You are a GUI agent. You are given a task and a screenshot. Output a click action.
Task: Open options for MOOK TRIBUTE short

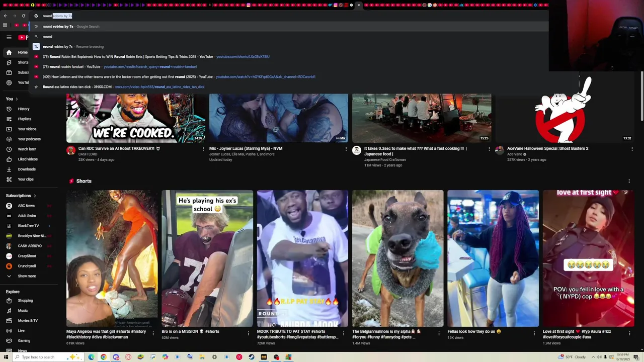[x=344, y=333]
